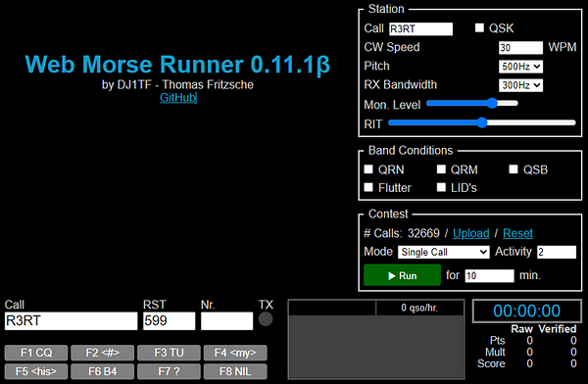588x384 pixels.
Task: Focus the CW Speed WPM field
Action: coord(520,48)
